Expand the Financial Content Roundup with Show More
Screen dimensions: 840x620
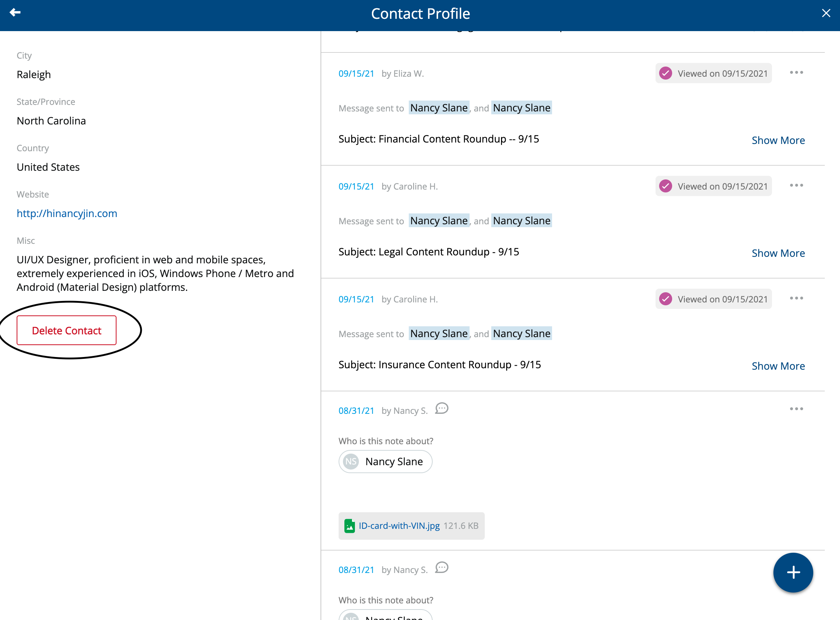pyautogui.click(x=778, y=140)
